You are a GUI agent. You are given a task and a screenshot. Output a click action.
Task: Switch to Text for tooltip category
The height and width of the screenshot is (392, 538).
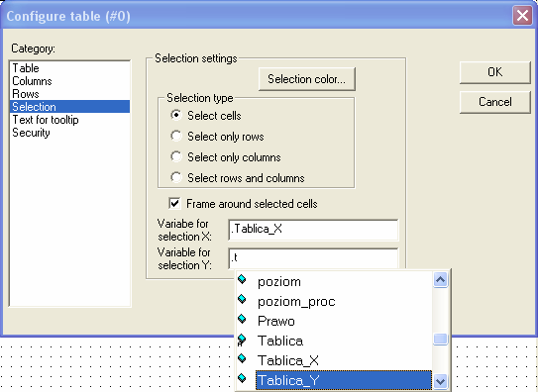pyautogui.click(x=46, y=120)
